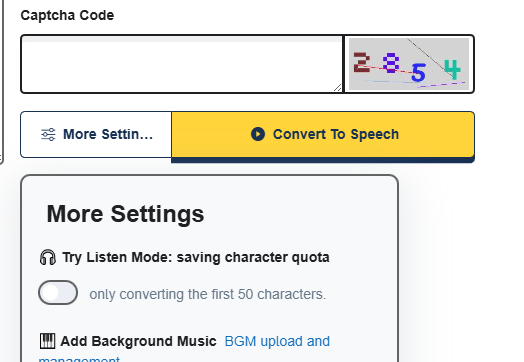The image size is (524, 362).
Task: Expand the More Settin... panel button
Action: (x=96, y=134)
